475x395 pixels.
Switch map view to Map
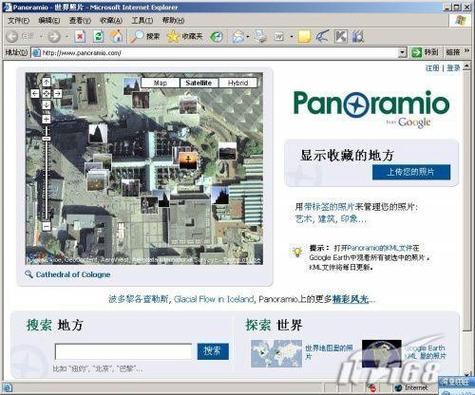click(x=161, y=83)
